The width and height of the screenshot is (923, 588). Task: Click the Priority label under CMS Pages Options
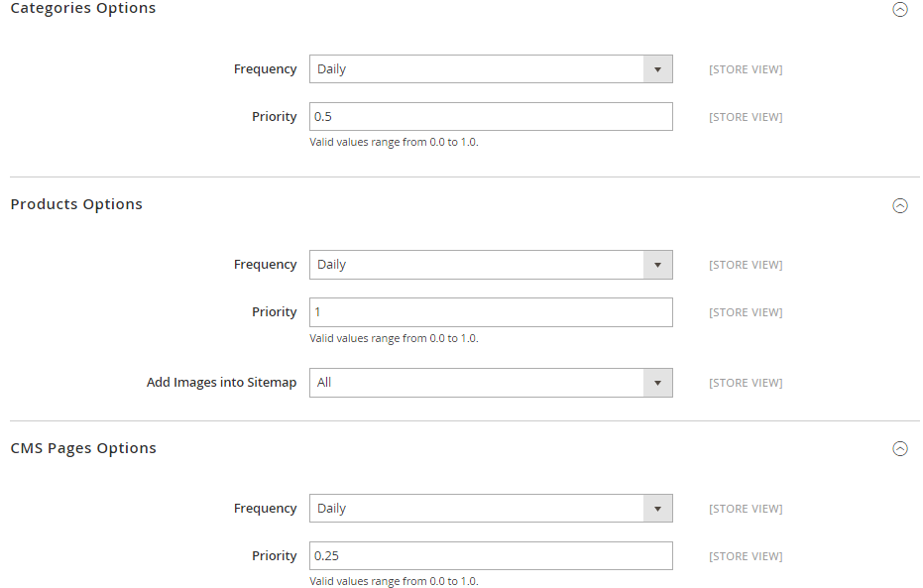274,556
